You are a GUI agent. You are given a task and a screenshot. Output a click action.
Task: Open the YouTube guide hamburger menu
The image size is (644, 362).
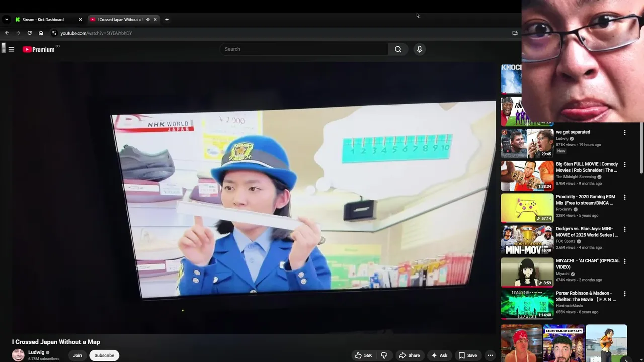point(11,49)
